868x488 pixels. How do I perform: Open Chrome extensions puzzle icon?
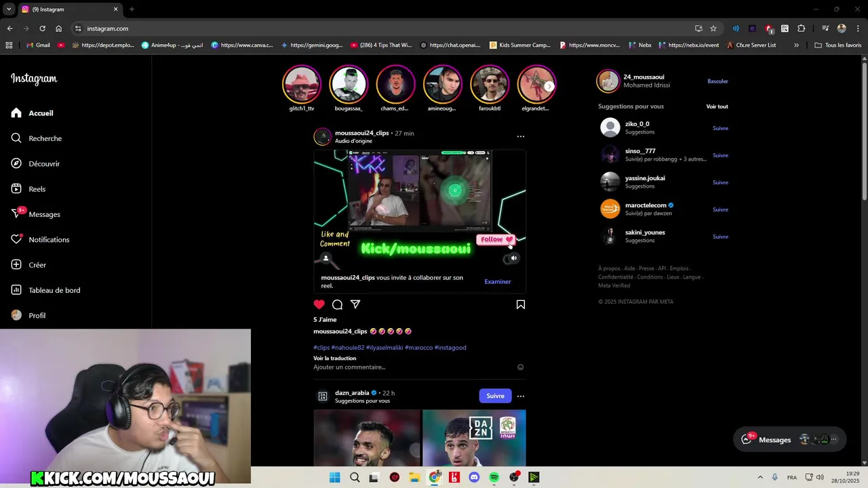point(801,28)
